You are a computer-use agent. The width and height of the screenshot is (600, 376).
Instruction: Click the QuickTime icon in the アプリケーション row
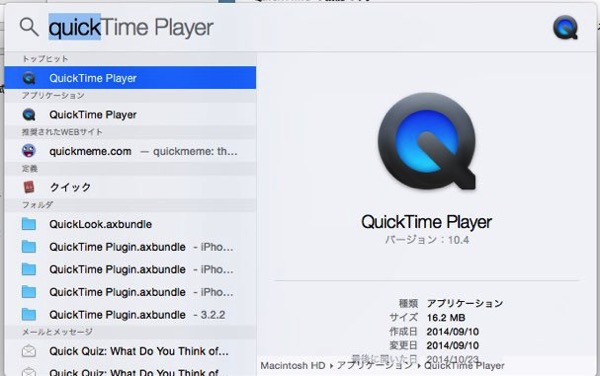[29, 114]
